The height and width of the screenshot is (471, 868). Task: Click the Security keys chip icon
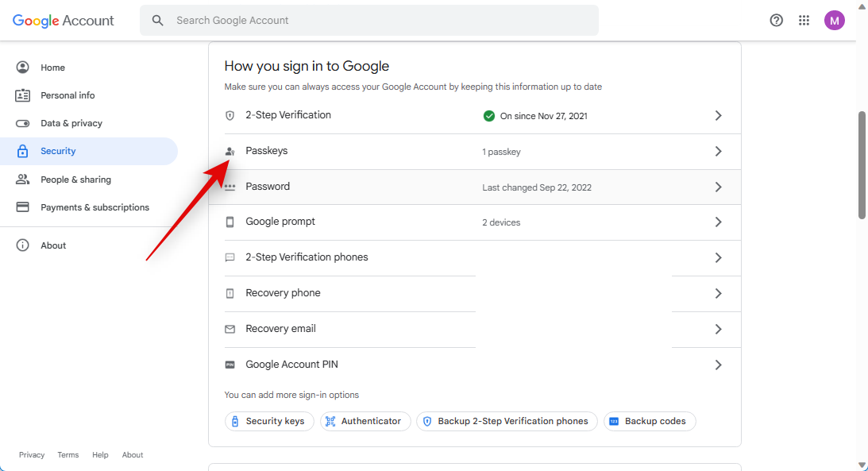(235, 421)
